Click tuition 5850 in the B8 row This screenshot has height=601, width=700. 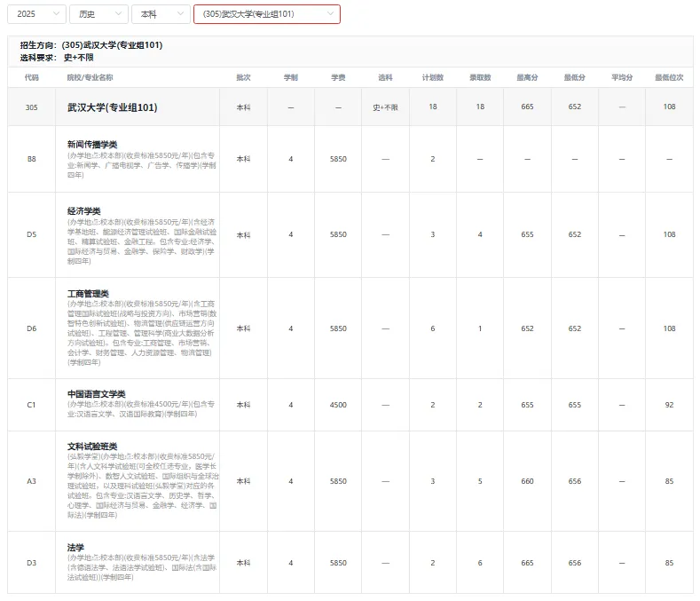click(x=338, y=159)
